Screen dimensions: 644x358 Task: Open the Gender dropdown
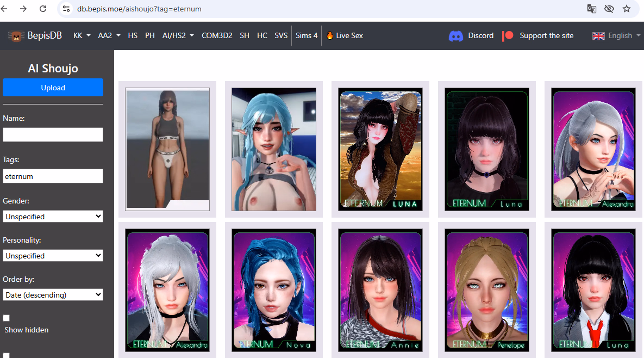pyautogui.click(x=53, y=217)
